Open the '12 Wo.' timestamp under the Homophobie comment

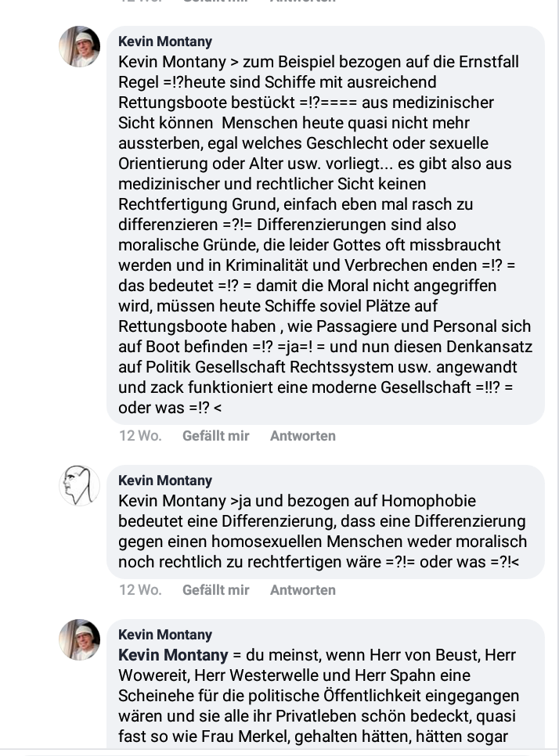[x=140, y=589]
